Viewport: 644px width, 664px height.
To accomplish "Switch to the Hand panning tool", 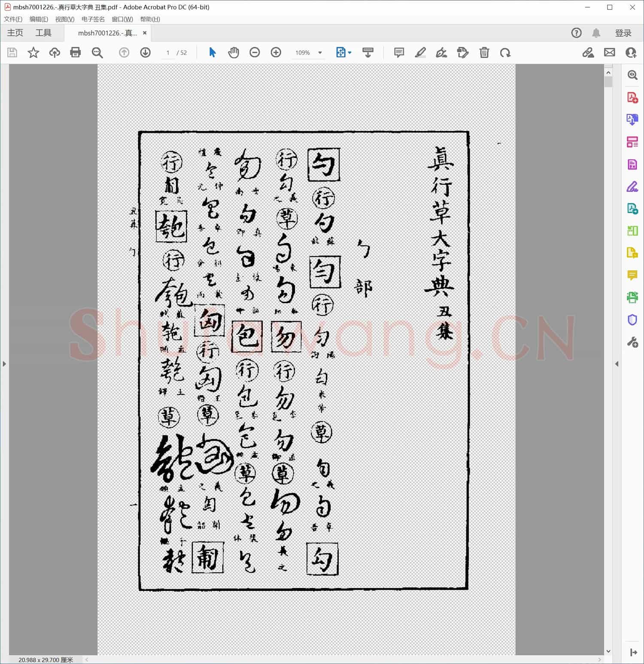I will [234, 52].
